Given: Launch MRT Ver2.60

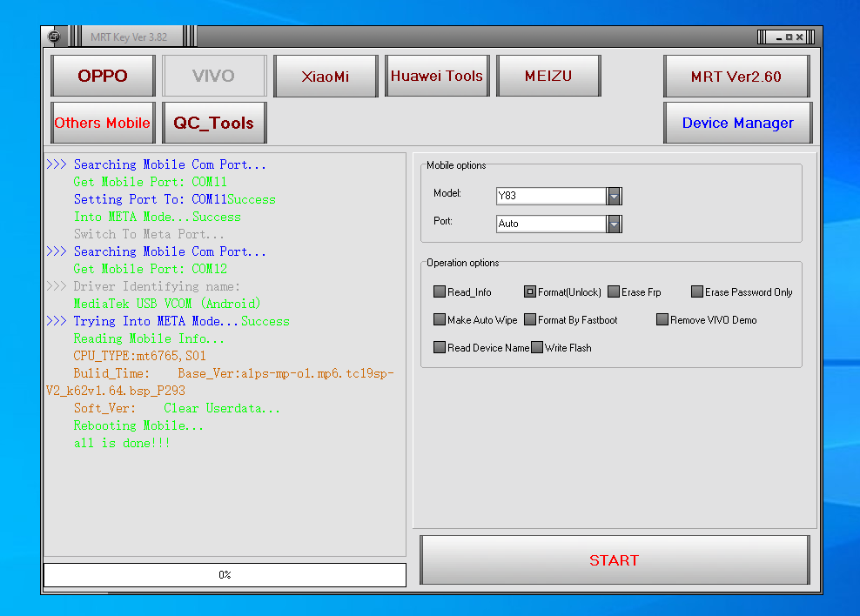Looking at the screenshot, I should pos(736,76).
